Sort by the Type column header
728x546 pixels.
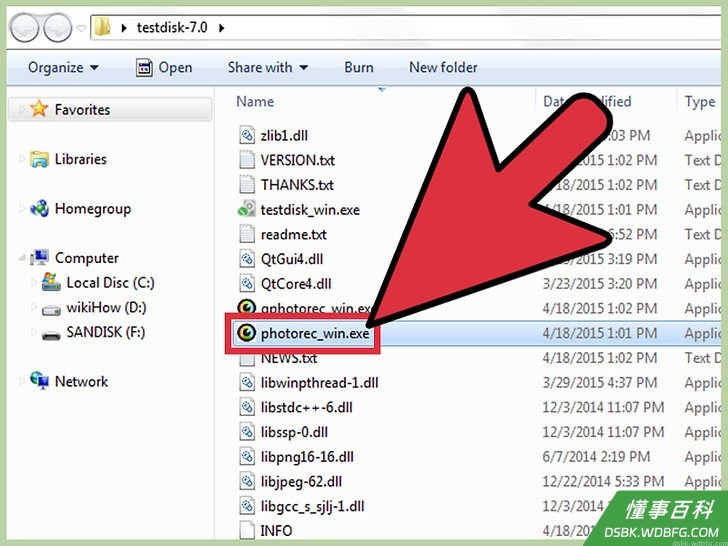tap(700, 102)
